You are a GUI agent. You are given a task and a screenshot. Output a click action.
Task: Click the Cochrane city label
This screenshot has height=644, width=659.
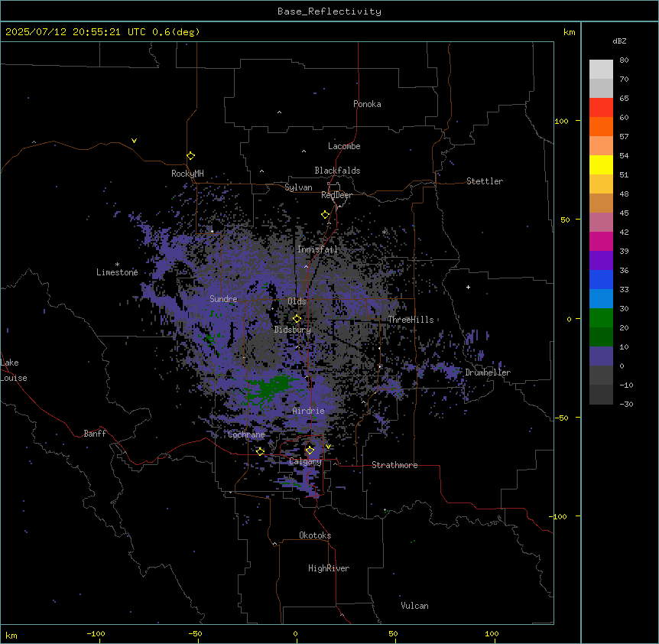coord(246,434)
